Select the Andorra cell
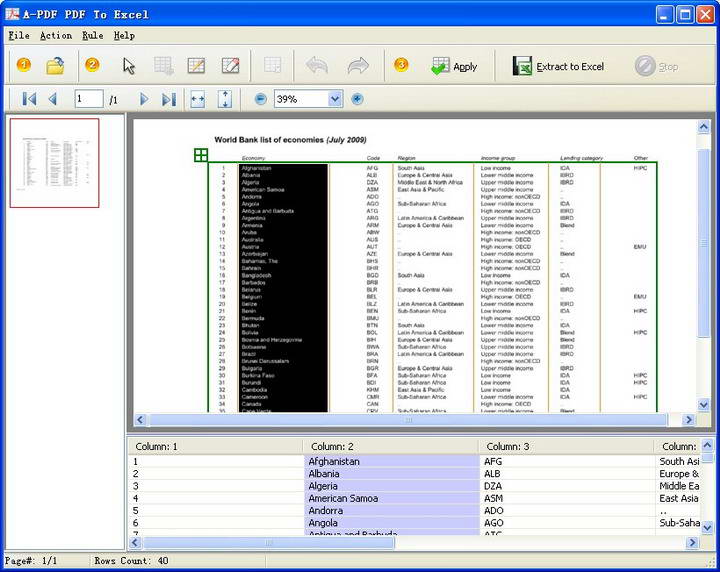Viewport: 720px width, 572px height. [x=392, y=510]
